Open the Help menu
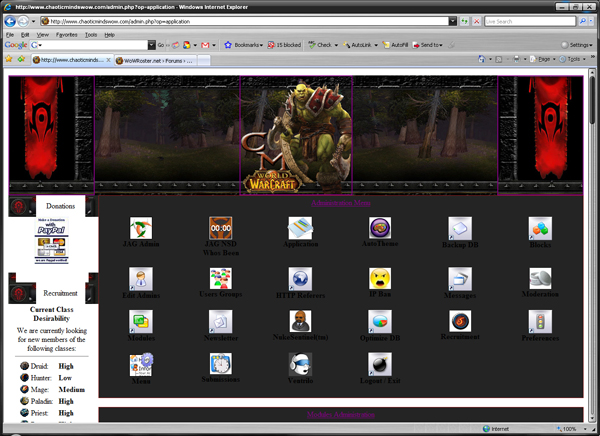 (x=109, y=34)
